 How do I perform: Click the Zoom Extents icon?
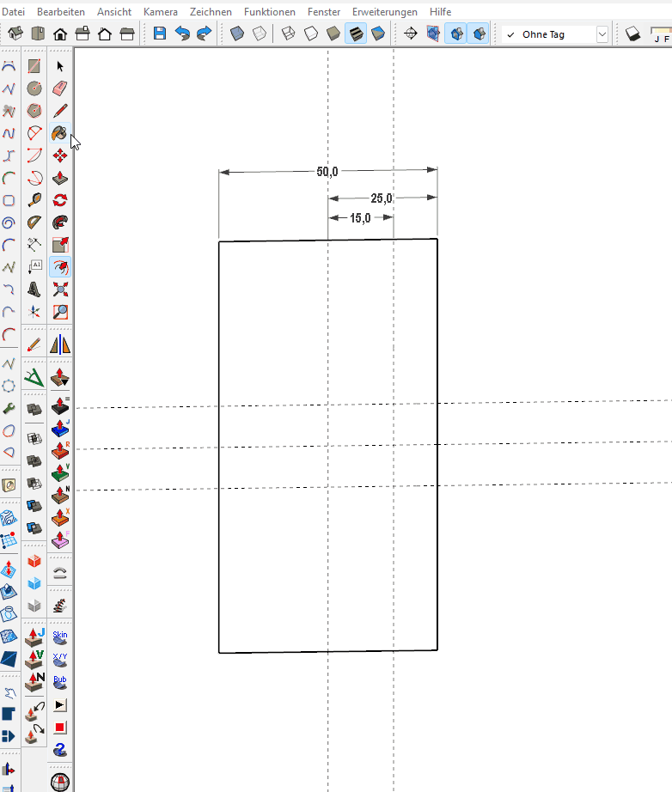click(60, 289)
